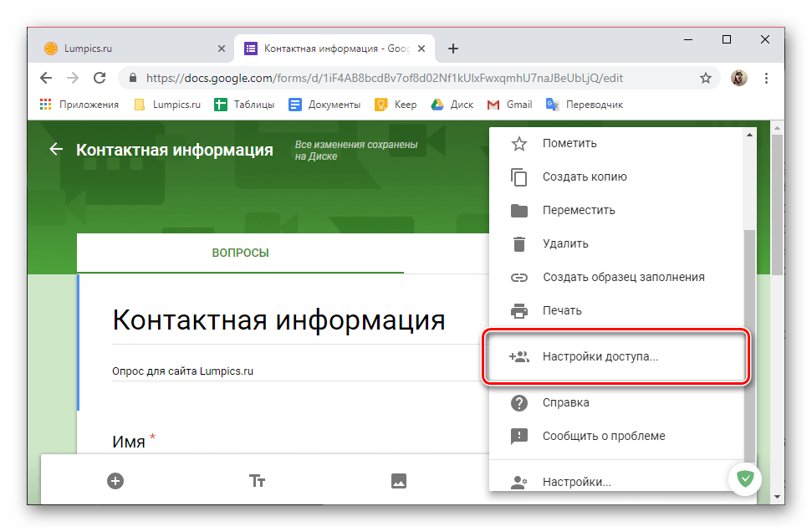Open the Диск bookmark
Screen dimensions: 812x532
pos(452,105)
